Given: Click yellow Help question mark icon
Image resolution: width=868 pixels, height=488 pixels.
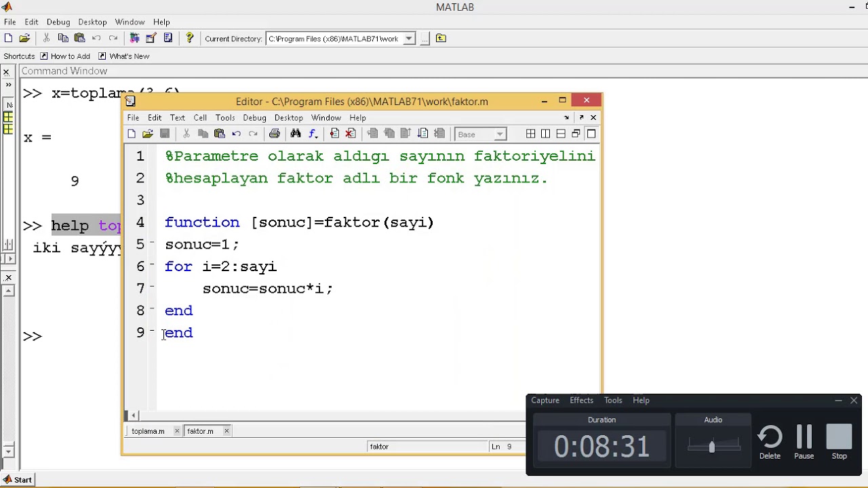Looking at the screenshot, I should tap(189, 39).
